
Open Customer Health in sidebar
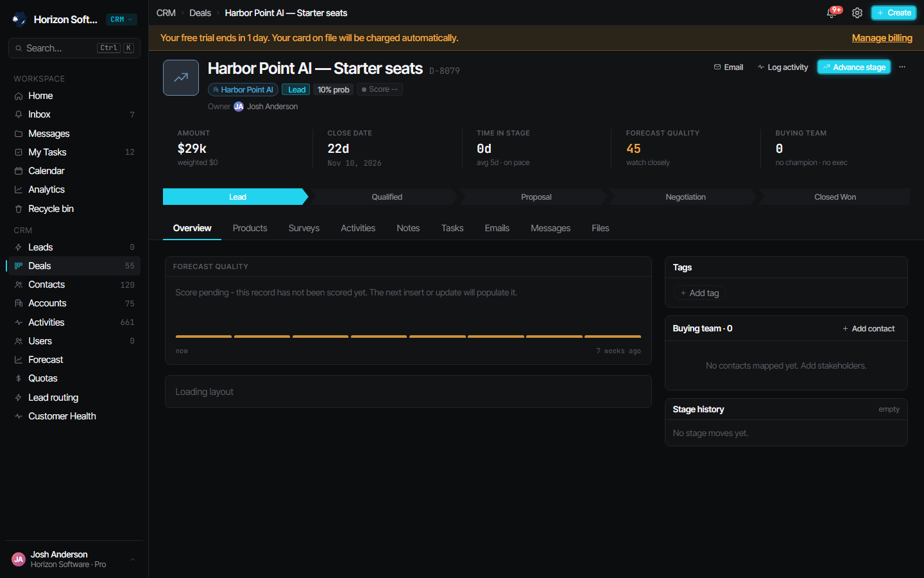74,416
